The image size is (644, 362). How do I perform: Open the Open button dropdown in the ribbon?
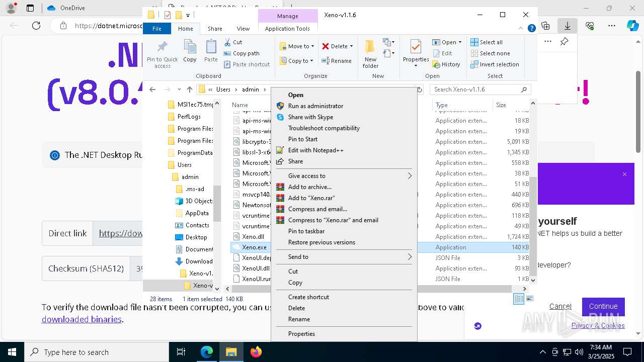click(x=460, y=42)
